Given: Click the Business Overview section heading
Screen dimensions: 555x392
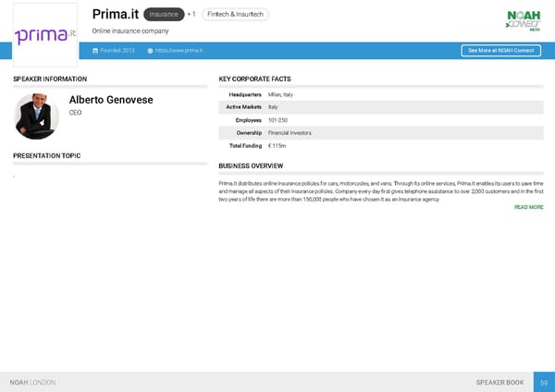Looking at the screenshot, I should (250, 165).
